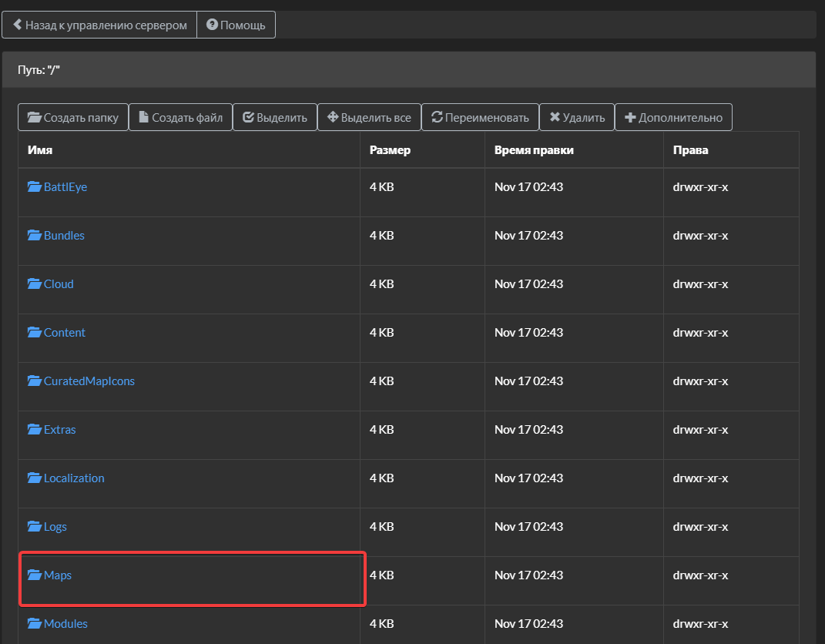Click the Localization folder icon
Viewport: 825px width, 644px height.
tap(34, 478)
